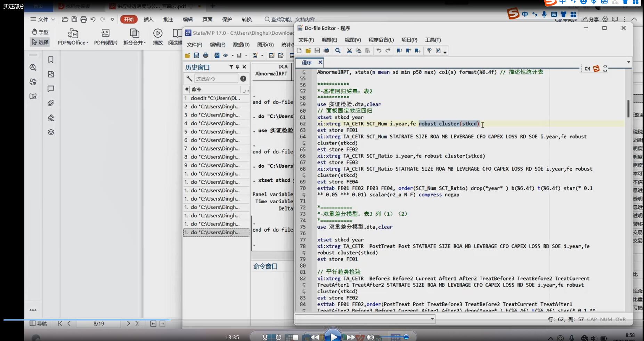Click Print icon in Stata main toolbar
This screenshot has height=341, width=644.
pyautogui.click(x=205, y=55)
